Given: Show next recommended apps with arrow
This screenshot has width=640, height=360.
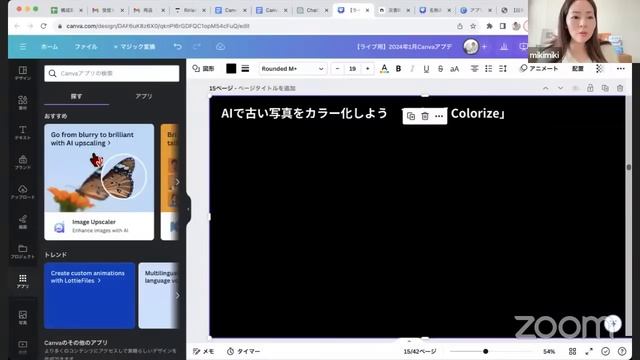Looking at the screenshot, I should click(177, 182).
